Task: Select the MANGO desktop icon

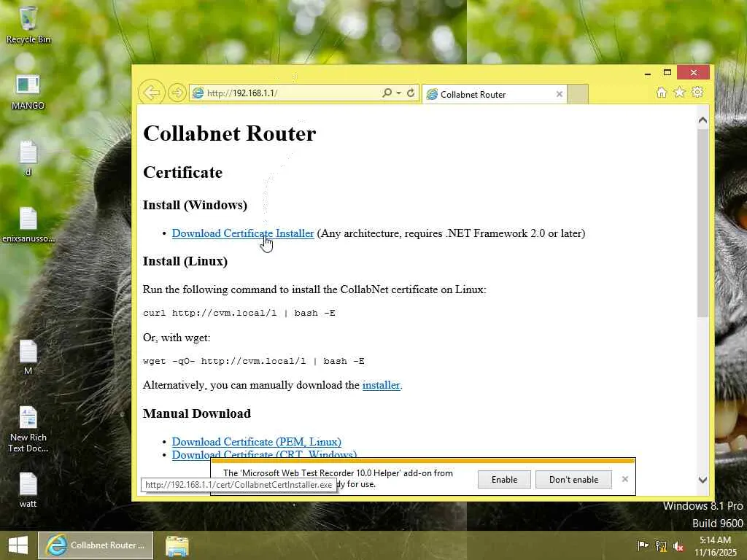Action: (28, 93)
